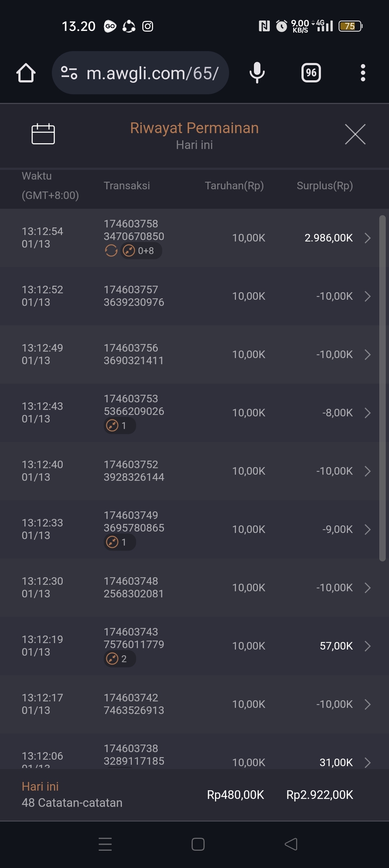Tap the browser home icon
The height and width of the screenshot is (868, 389).
tap(26, 73)
